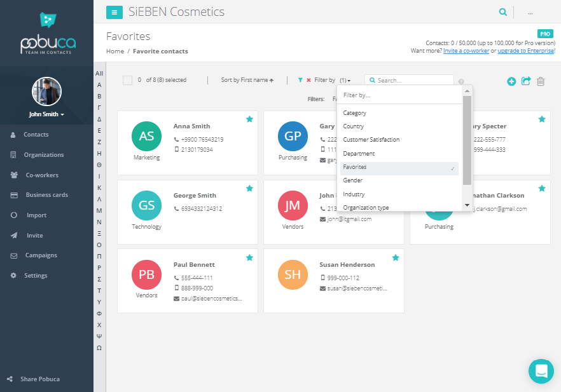Open Anna Smith contact name

192,126
